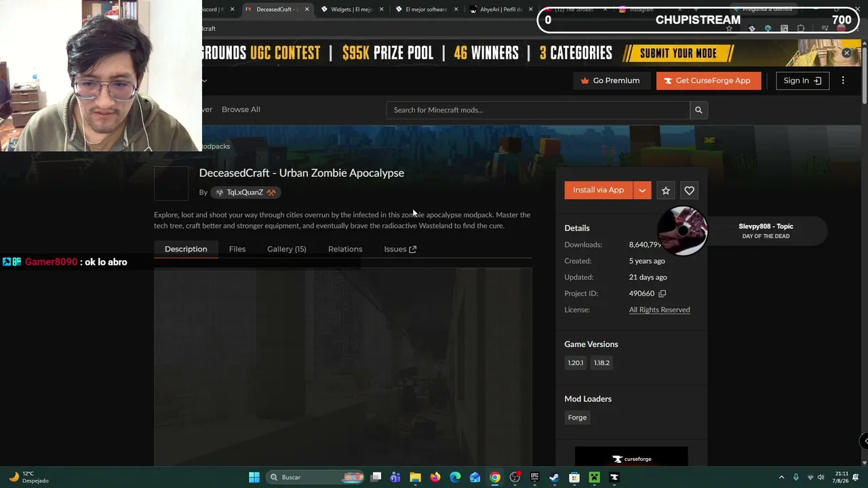The image size is (868, 488).
Task: Open Task View on the taskbar
Action: 376,477
